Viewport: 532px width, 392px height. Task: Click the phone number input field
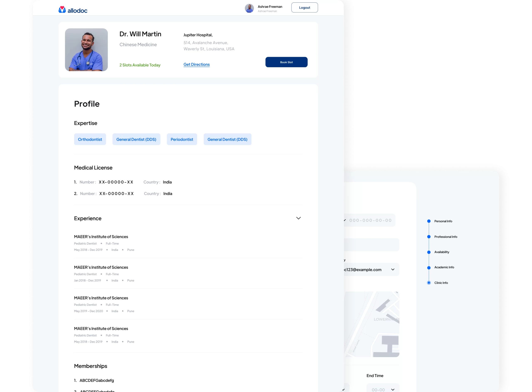[x=370, y=220]
